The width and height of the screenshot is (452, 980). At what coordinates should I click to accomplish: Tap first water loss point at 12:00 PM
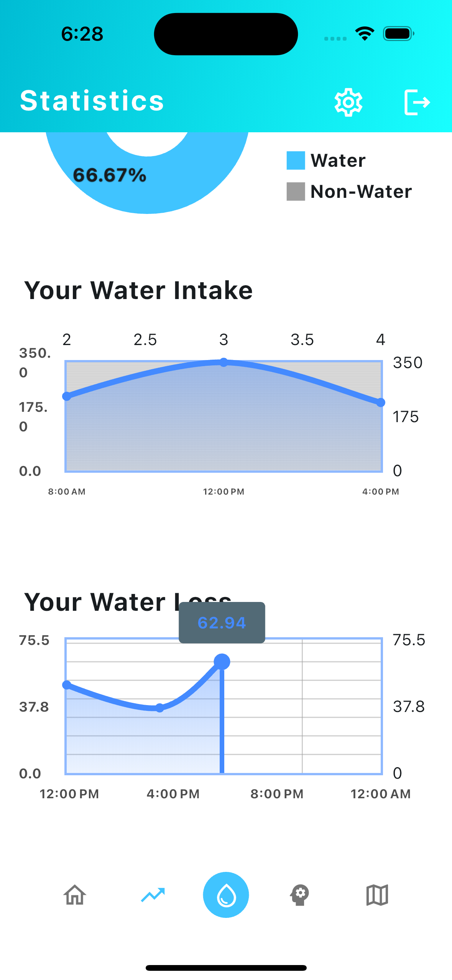[67, 685]
